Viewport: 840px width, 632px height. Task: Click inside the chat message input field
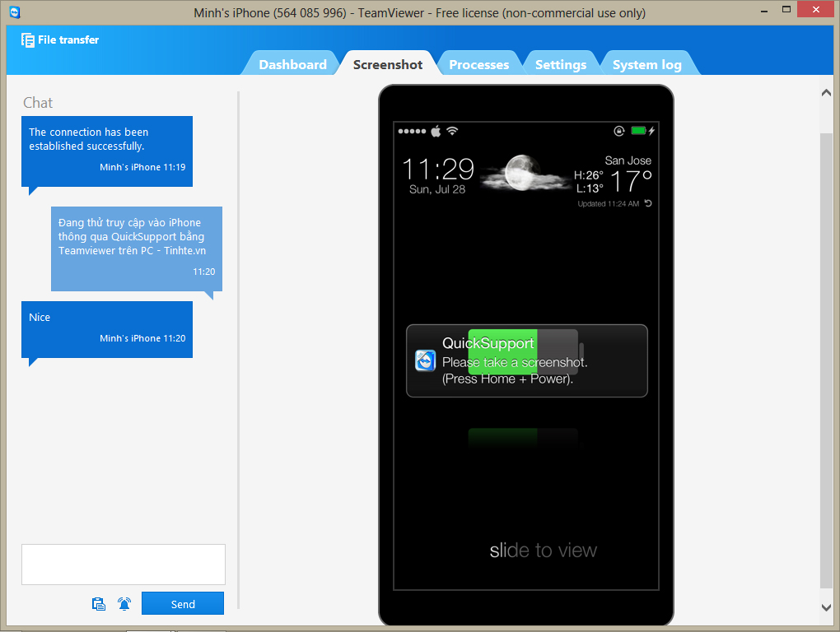[x=123, y=564]
